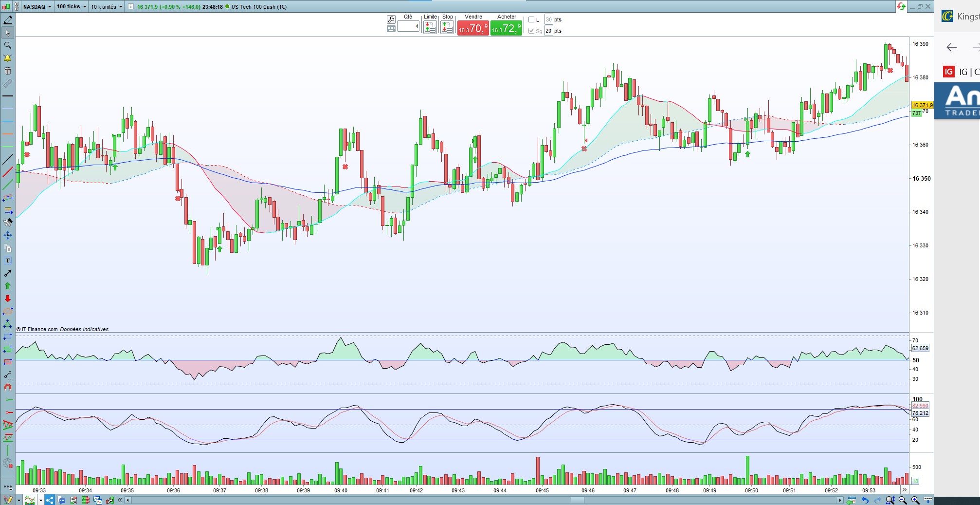Open the blue share chart icon
The width and height of the screenshot is (980, 505).
(50, 500)
